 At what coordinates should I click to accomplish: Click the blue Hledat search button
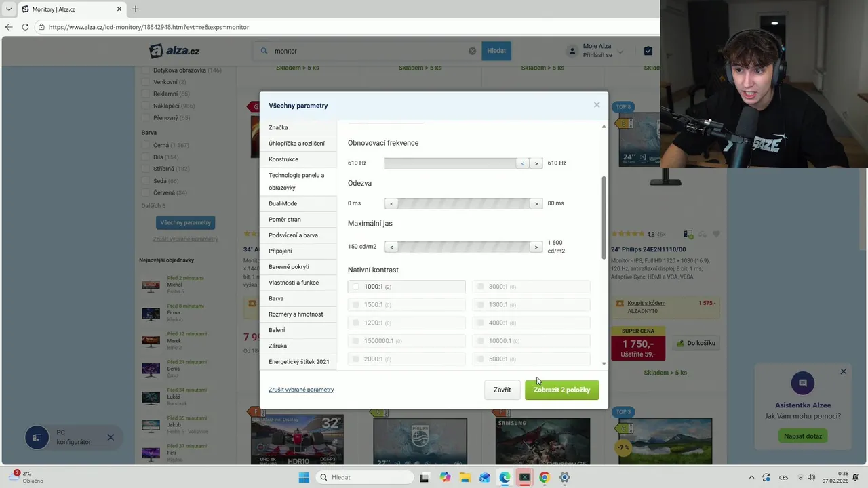click(496, 51)
